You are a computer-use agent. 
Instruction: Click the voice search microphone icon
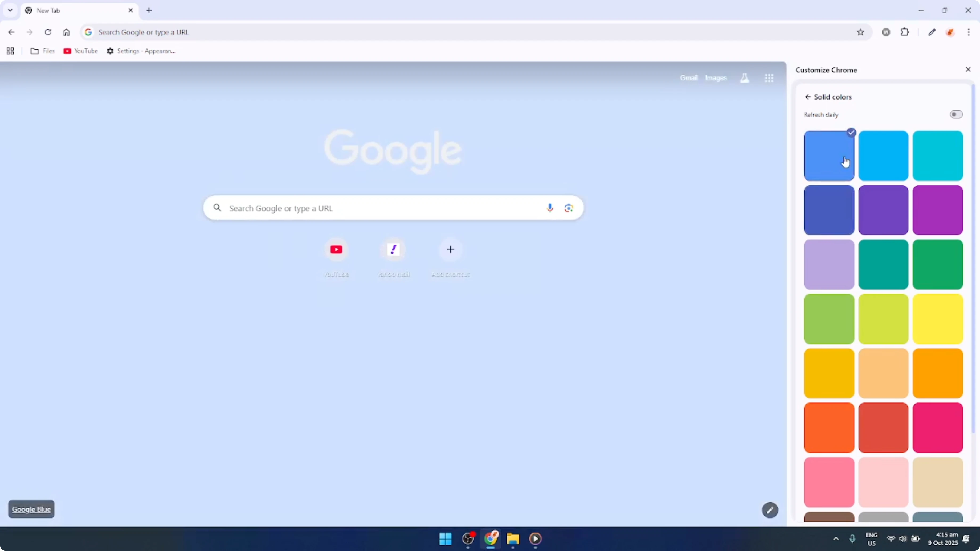click(550, 208)
